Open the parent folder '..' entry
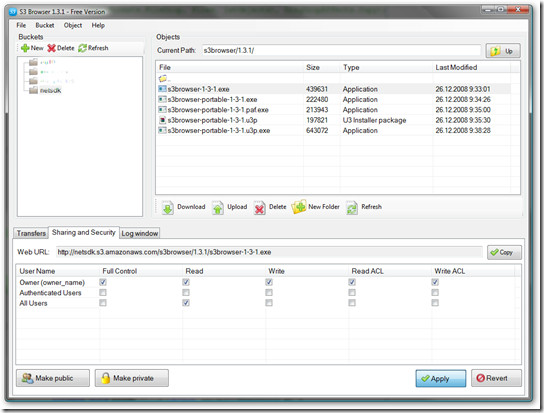Viewport: 544px width, 413px height. (164, 78)
